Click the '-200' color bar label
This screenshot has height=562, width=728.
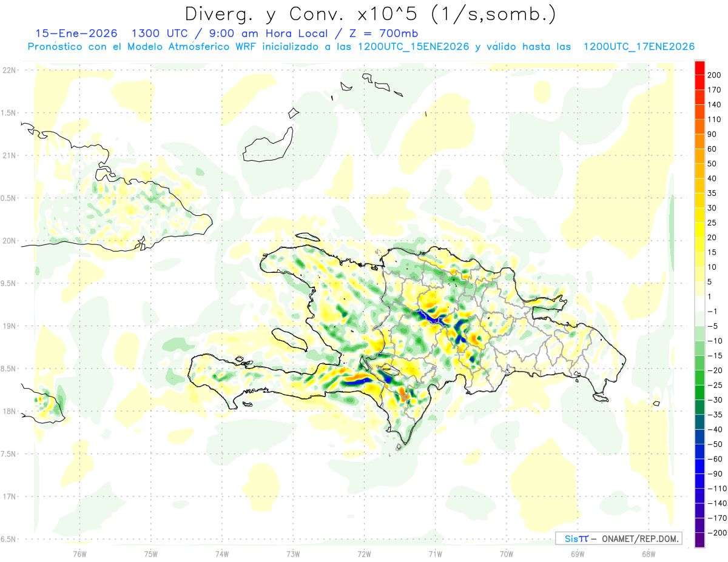click(716, 532)
